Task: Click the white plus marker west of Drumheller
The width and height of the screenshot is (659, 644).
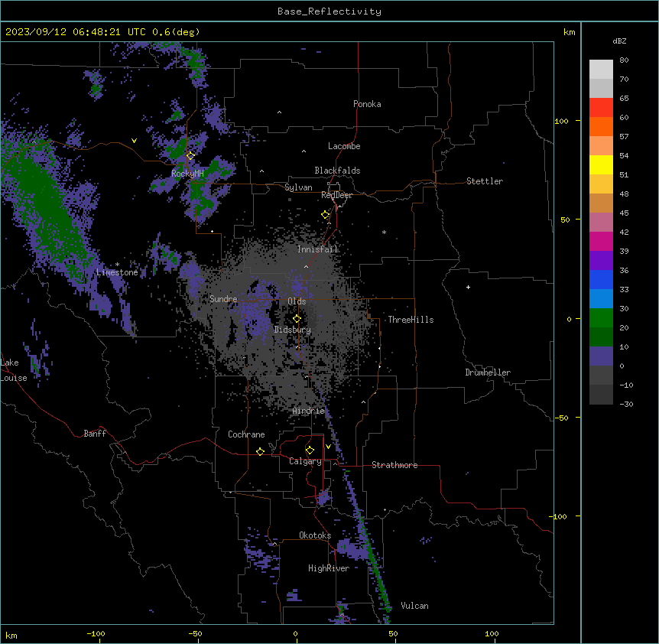Action: point(468,287)
